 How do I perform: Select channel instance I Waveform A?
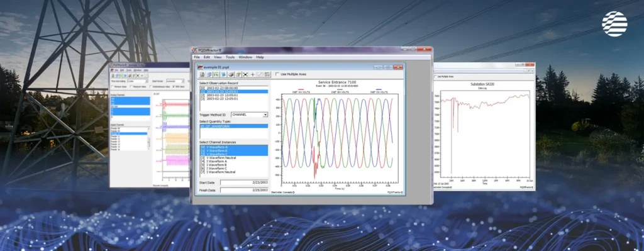click(x=234, y=162)
